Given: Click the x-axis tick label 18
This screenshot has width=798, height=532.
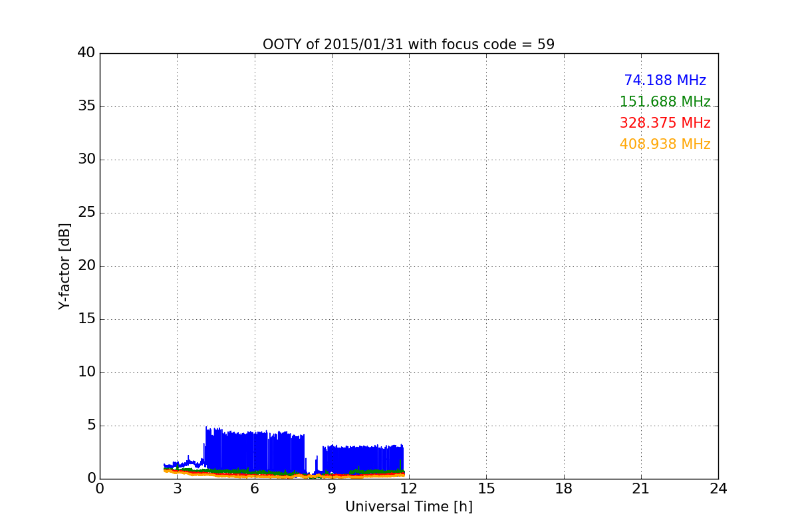Looking at the screenshot, I should [564, 489].
